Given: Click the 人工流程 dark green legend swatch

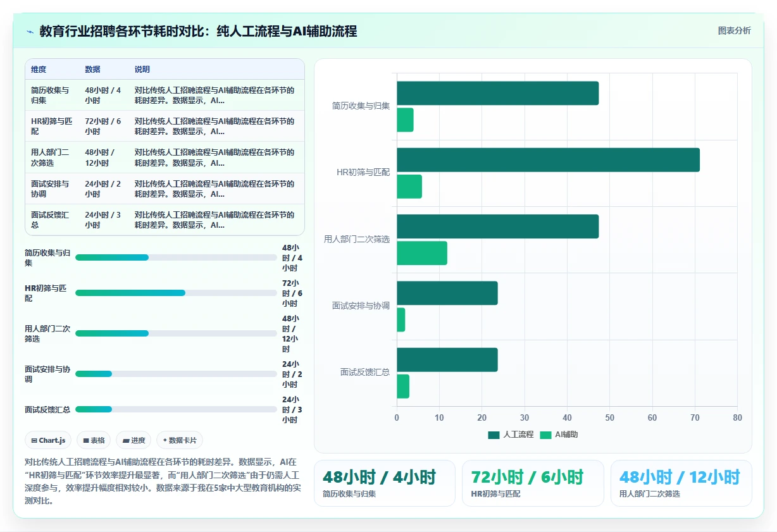Looking at the screenshot, I should pos(494,435).
